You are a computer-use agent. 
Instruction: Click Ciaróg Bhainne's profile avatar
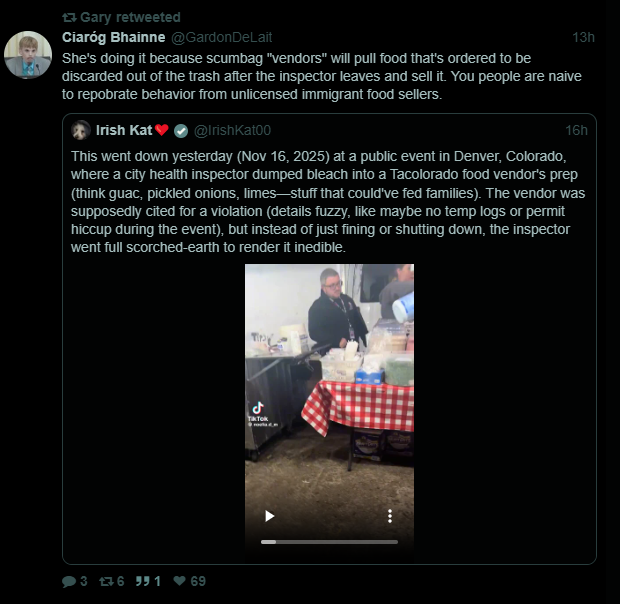[28, 55]
